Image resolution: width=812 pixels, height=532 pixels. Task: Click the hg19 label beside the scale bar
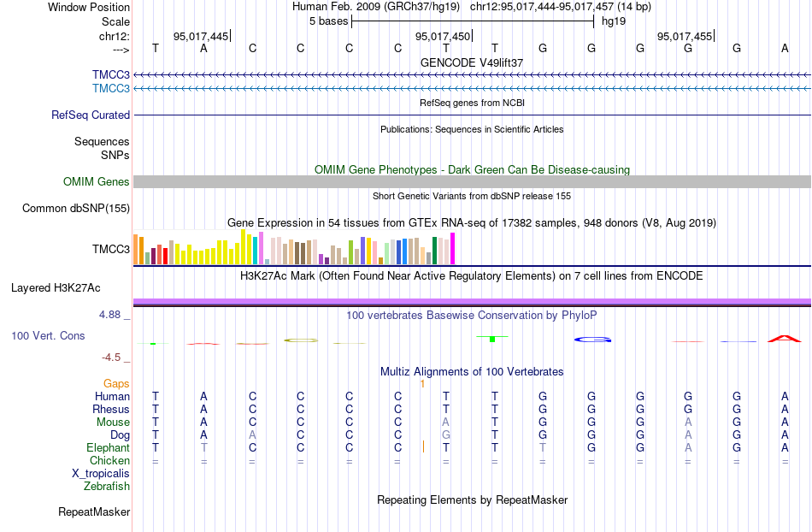(x=614, y=21)
